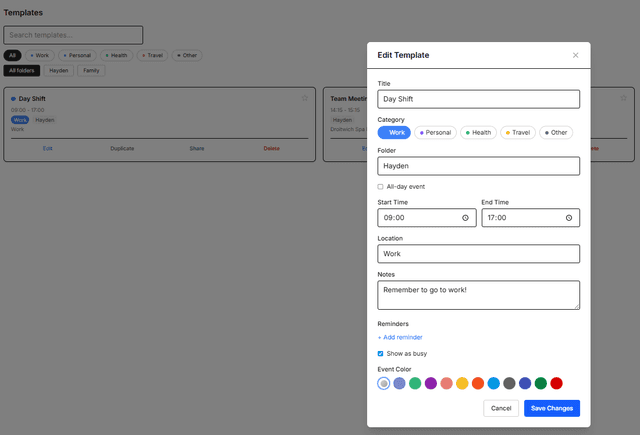
Task: Pick the dark green event color
Action: click(x=541, y=383)
